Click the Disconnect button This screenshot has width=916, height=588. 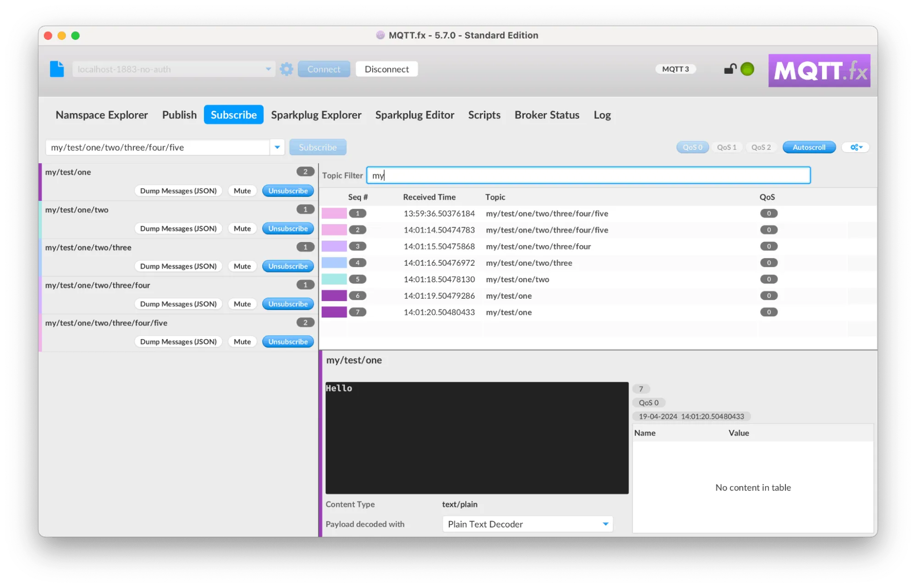coord(387,69)
